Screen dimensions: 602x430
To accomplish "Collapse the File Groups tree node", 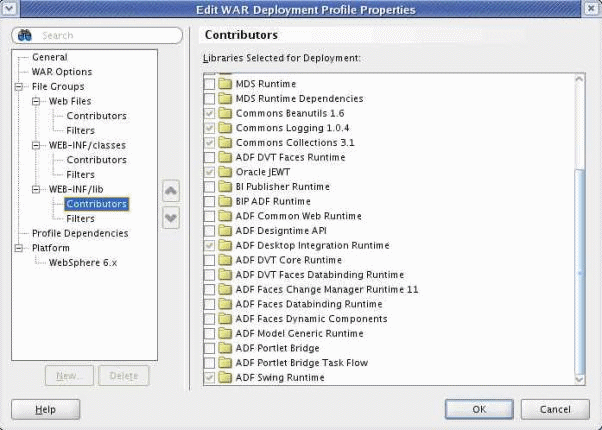I will pos(18,87).
